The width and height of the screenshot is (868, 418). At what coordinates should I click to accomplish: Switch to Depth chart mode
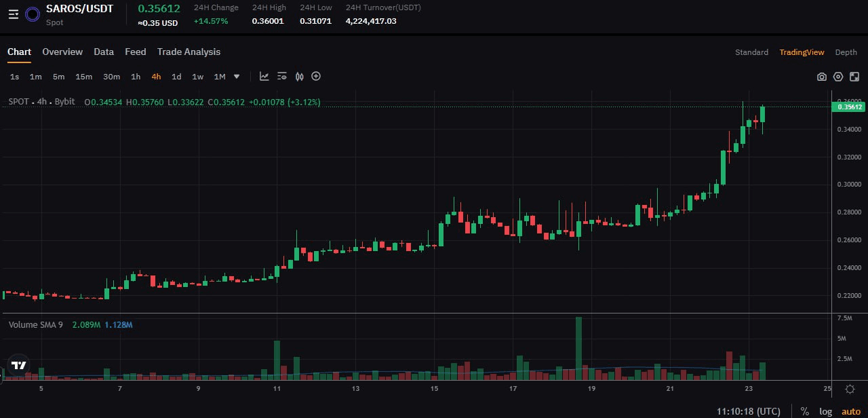click(x=846, y=52)
